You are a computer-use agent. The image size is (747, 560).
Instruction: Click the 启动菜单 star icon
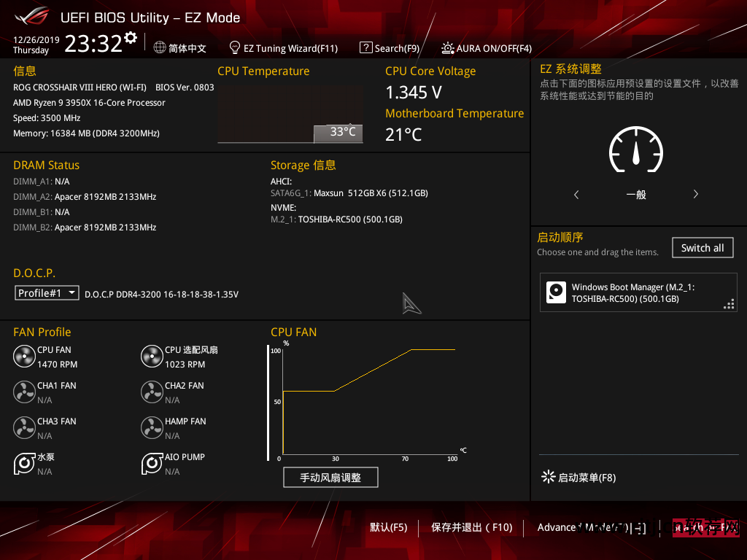(548, 477)
